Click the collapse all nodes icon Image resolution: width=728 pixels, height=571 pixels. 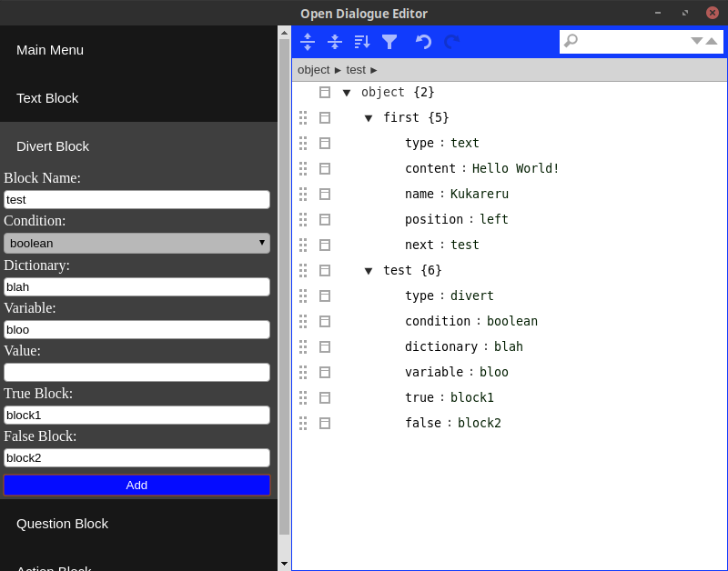pos(335,42)
